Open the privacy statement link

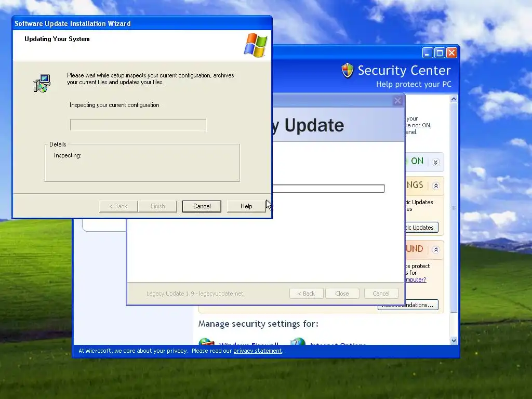coord(258,351)
